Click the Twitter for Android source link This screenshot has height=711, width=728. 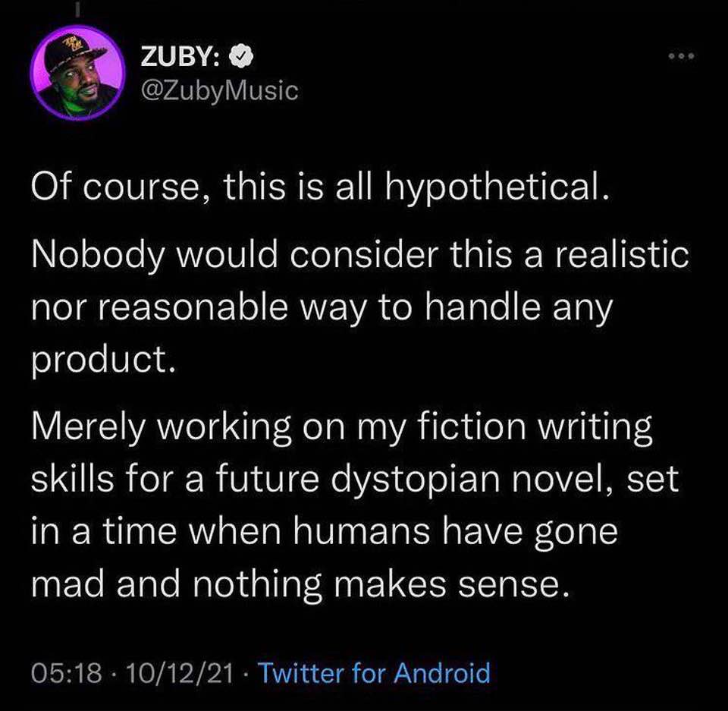[375, 672]
